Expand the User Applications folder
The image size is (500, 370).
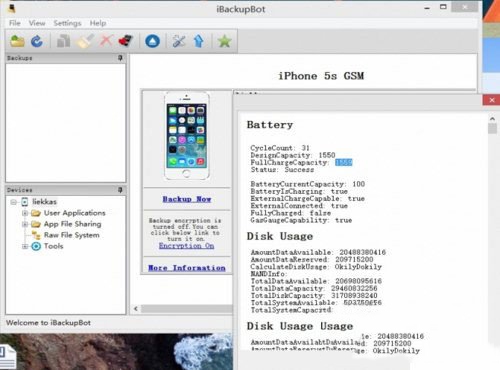[x=25, y=213]
